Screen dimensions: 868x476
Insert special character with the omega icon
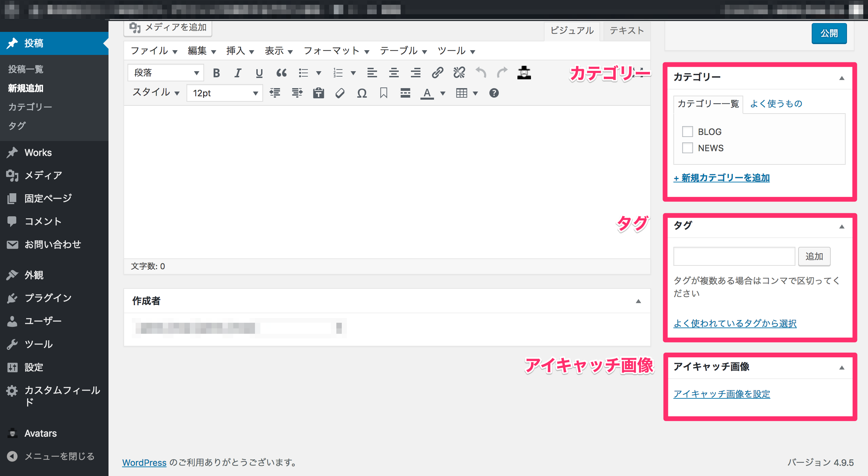362,93
